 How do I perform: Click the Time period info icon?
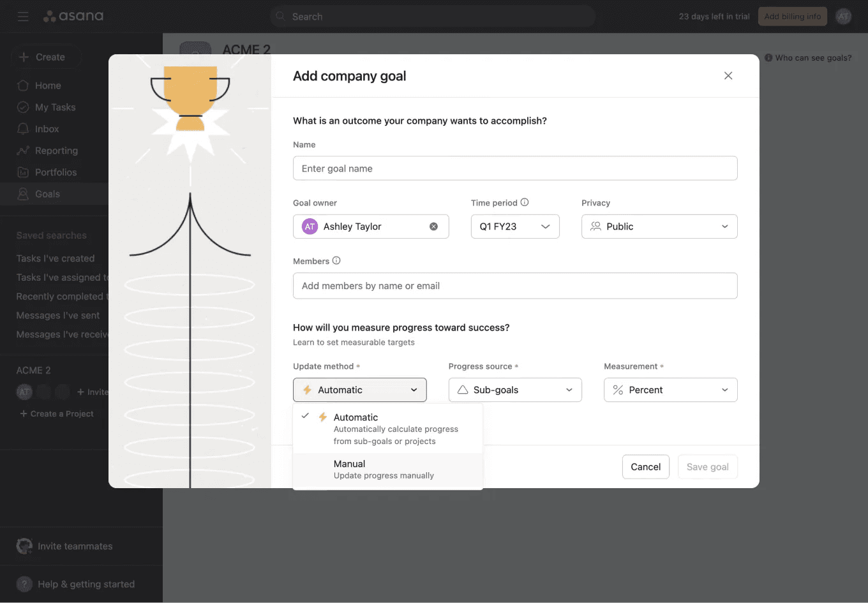[x=525, y=202]
